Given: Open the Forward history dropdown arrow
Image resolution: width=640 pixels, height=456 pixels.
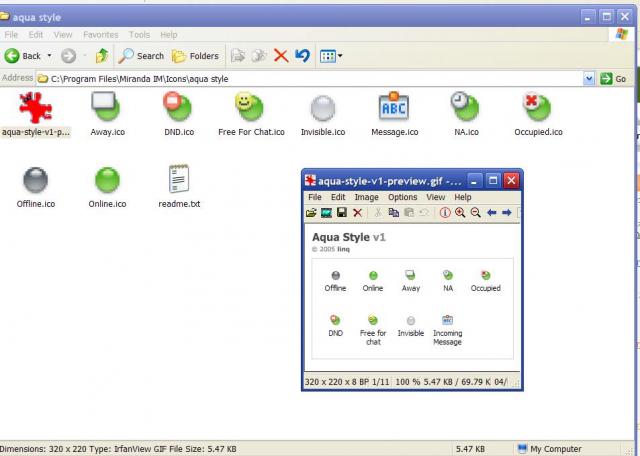Looking at the screenshot, I should pos(85,56).
